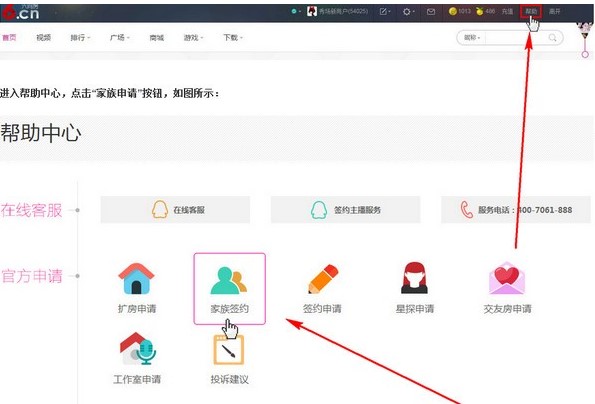
Task: Click the 家族签约 people icon
Action: [x=229, y=280]
